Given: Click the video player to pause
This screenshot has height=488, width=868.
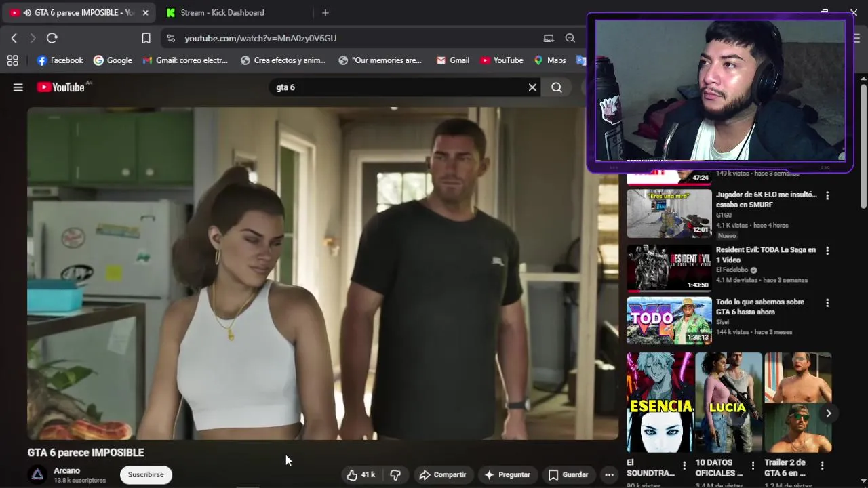Looking at the screenshot, I should point(323,273).
